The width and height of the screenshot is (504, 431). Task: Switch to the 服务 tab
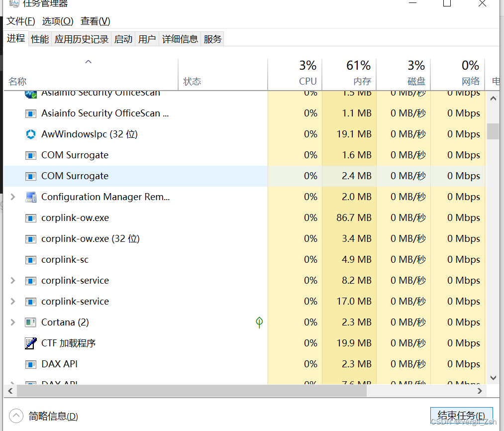(x=212, y=39)
